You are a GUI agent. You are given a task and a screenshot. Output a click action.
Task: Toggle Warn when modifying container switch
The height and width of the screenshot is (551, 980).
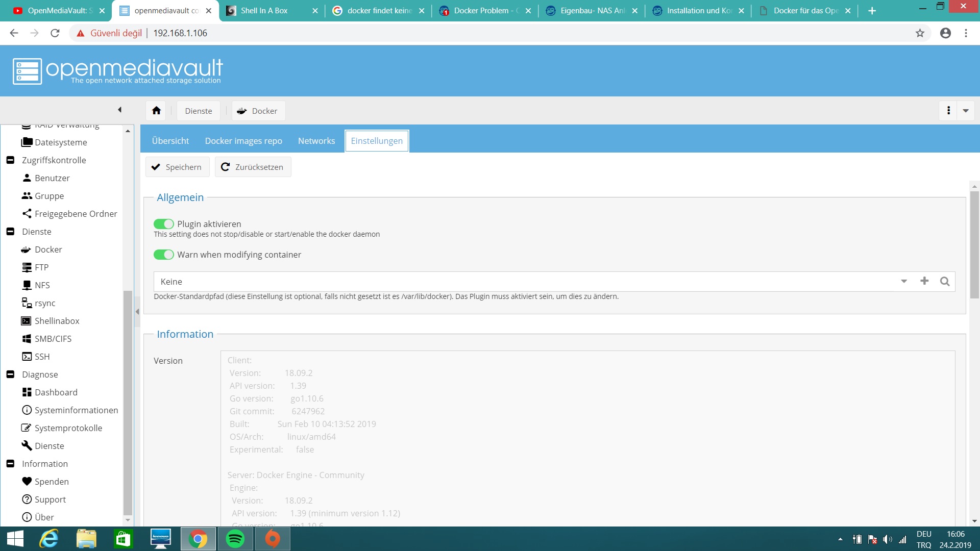tap(164, 255)
